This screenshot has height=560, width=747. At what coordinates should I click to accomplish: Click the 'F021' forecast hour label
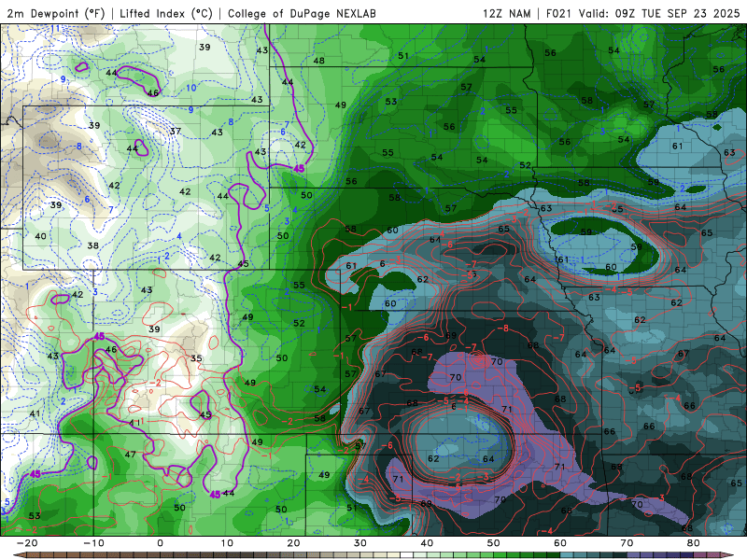click(x=558, y=13)
